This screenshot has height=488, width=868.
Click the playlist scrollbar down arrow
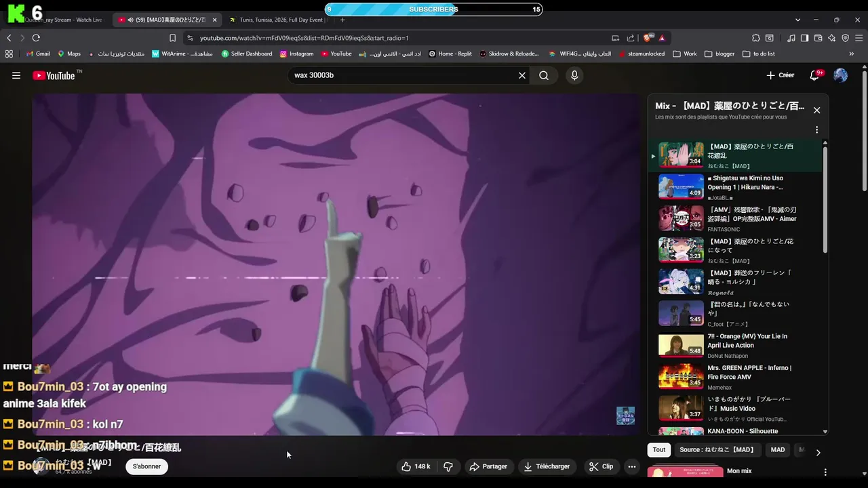click(x=825, y=432)
